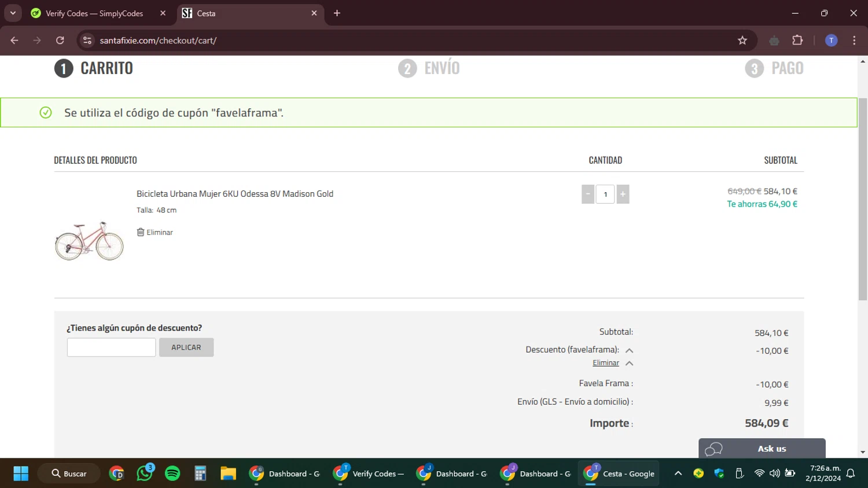Switch to the first Dashboard taskbar window
Screen dimensions: 868x488
click(x=284, y=474)
